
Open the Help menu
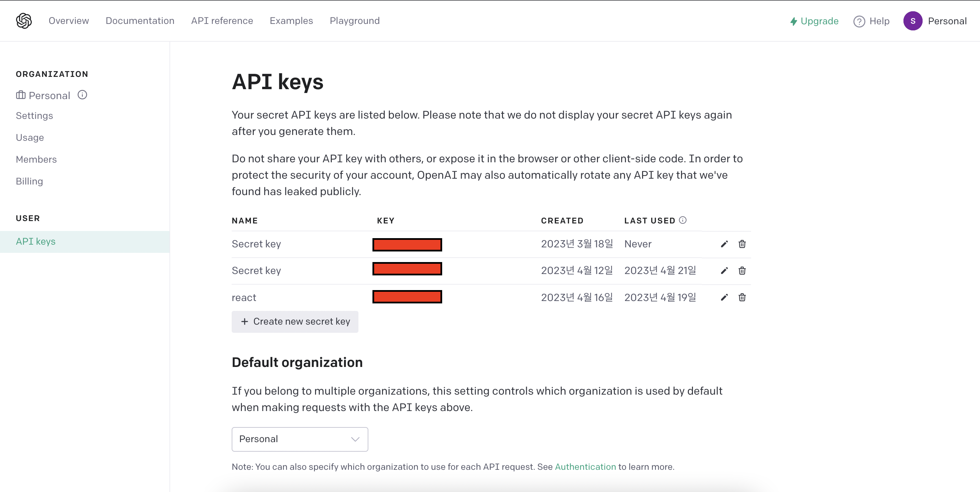871,21
